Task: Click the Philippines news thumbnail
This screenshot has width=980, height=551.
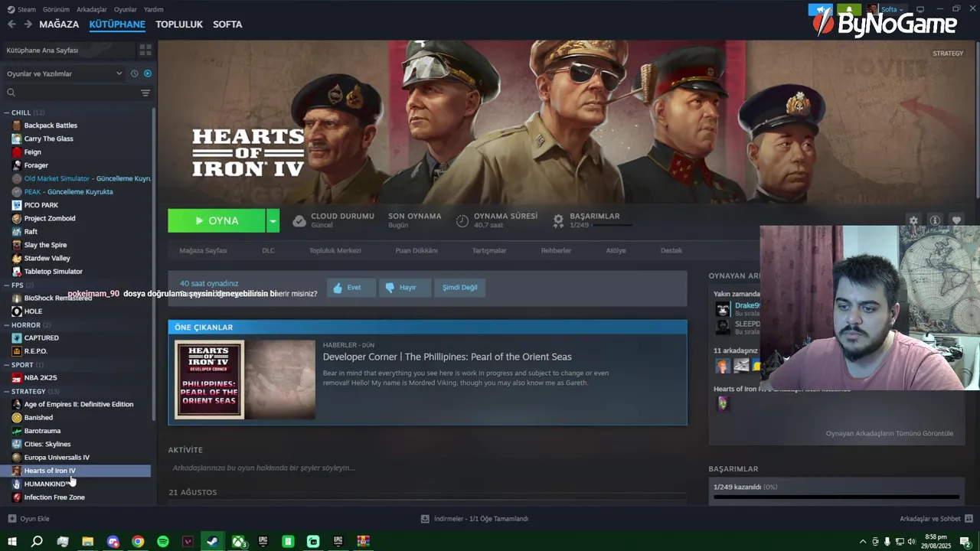Action: (x=245, y=380)
